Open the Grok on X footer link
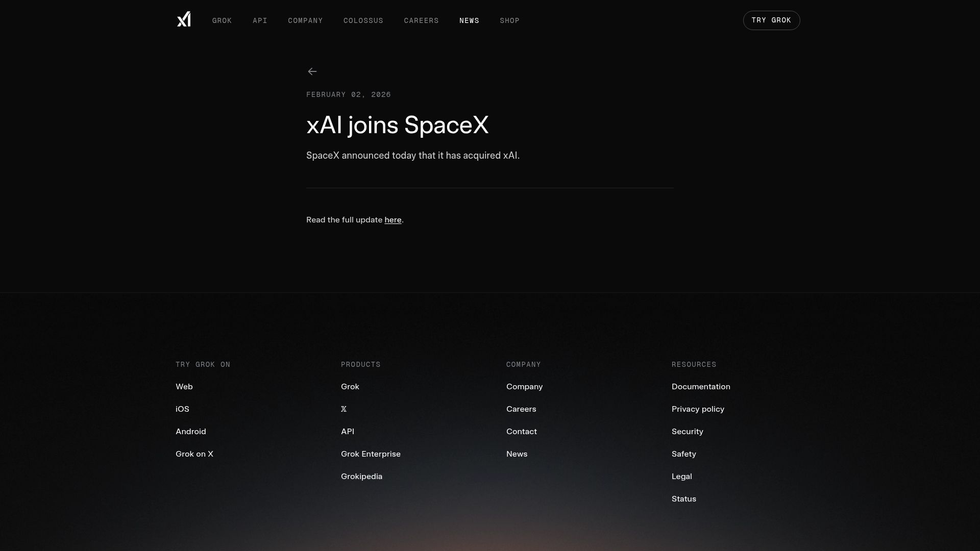 point(194,454)
